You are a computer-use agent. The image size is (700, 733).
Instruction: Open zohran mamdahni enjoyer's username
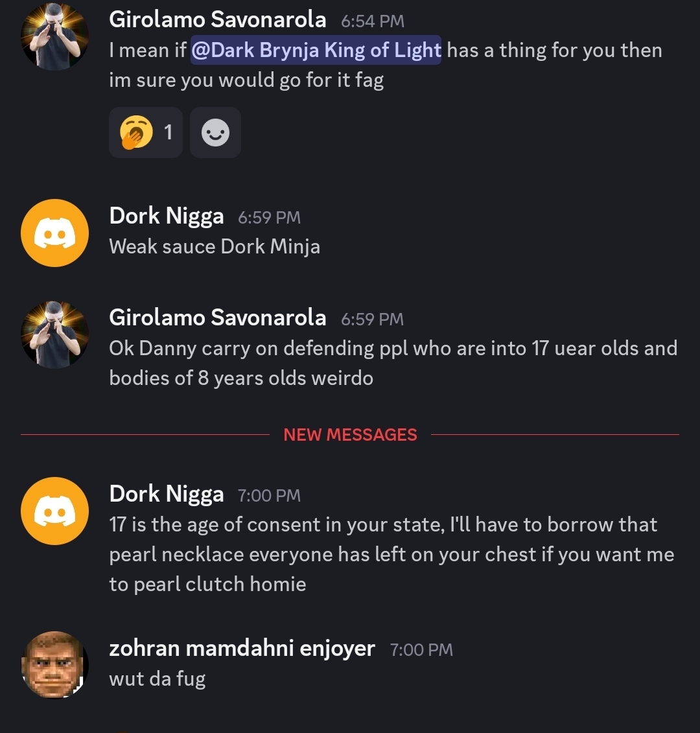(242, 648)
